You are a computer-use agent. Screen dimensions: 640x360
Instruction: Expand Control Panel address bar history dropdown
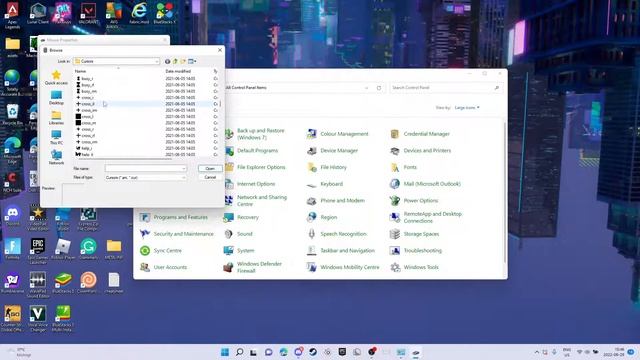(x=367, y=88)
